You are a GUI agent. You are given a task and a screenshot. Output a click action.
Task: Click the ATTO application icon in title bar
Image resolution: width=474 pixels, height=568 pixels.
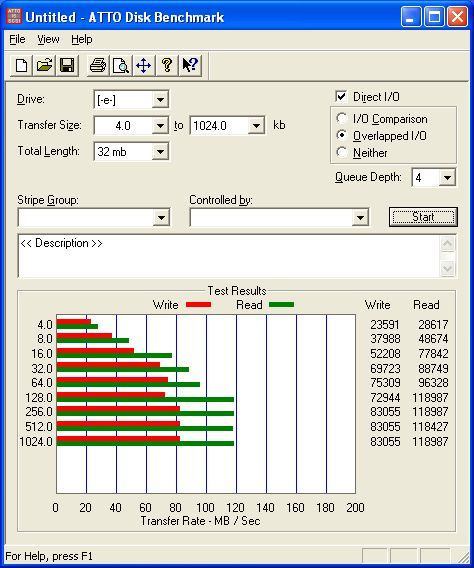[14, 17]
